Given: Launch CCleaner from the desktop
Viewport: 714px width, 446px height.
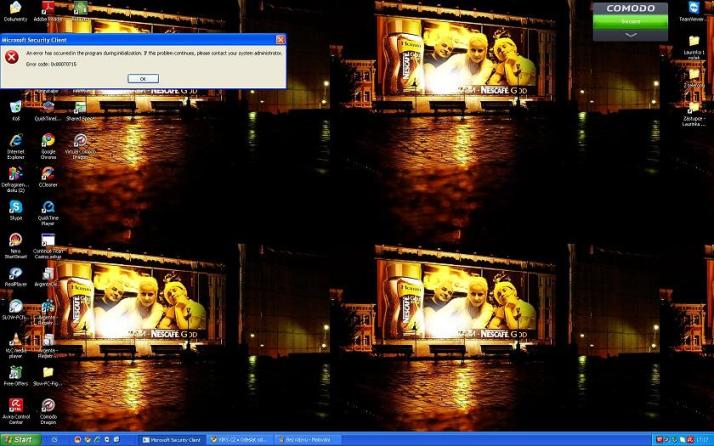Looking at the screenshot, I should coord(48,177).
